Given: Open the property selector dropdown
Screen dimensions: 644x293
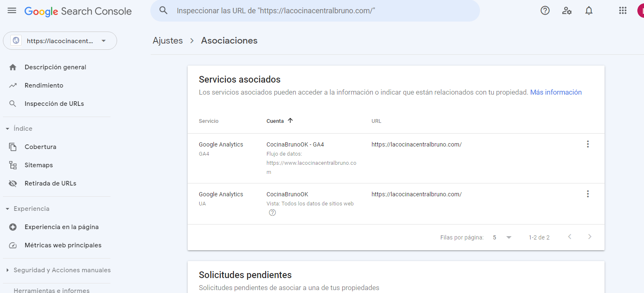Looking at the screenshot, I should pyautogui.click(x=60, y=41).
